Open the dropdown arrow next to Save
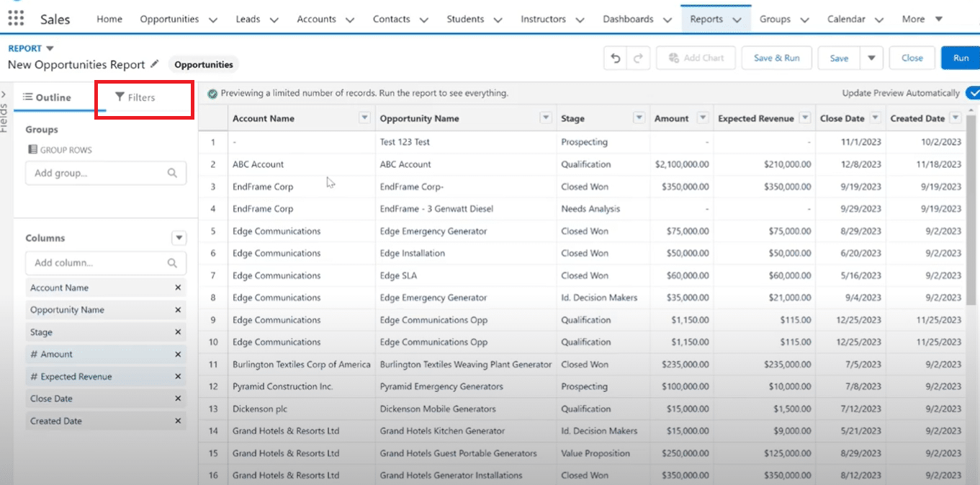 click(x=871, y=58)
